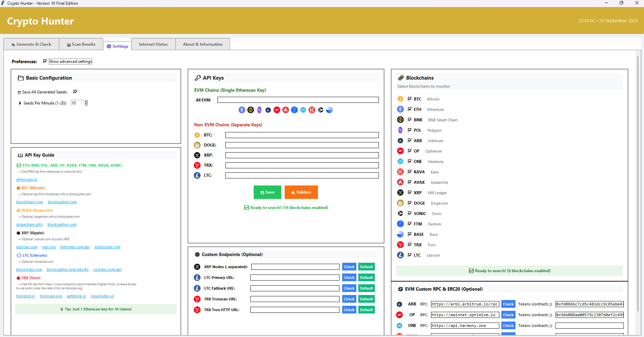Disable the Polygon POL blockchain checkbox

point(410,130)
